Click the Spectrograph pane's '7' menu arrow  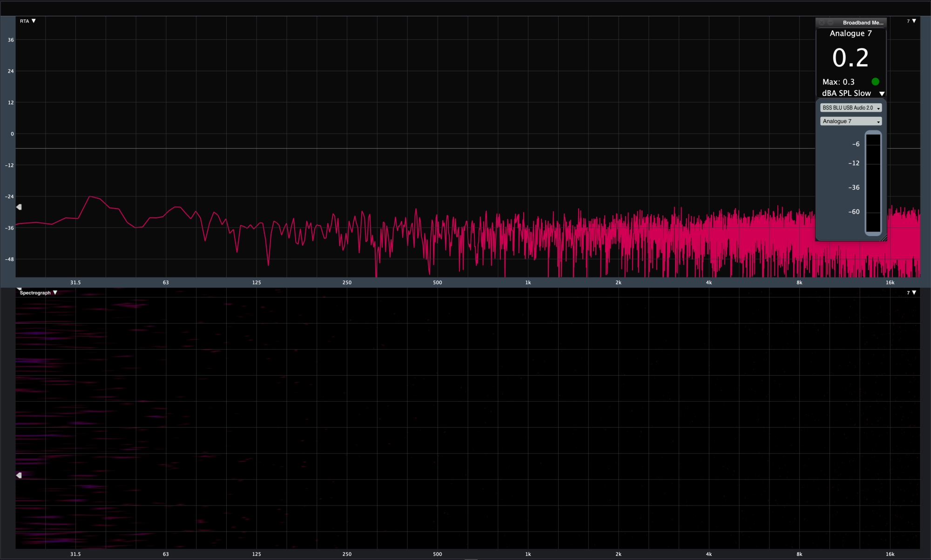[913, 293]
